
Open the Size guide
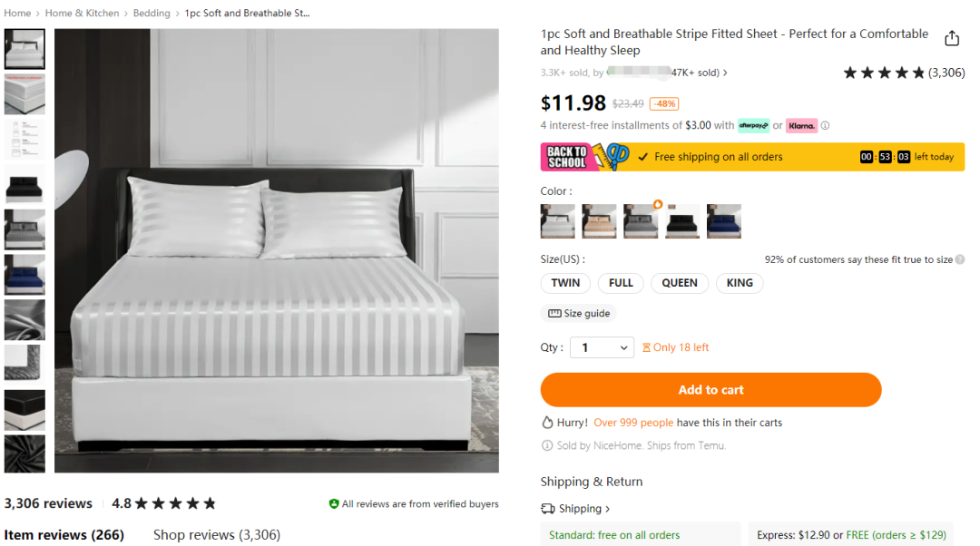[x=578, y=314]
